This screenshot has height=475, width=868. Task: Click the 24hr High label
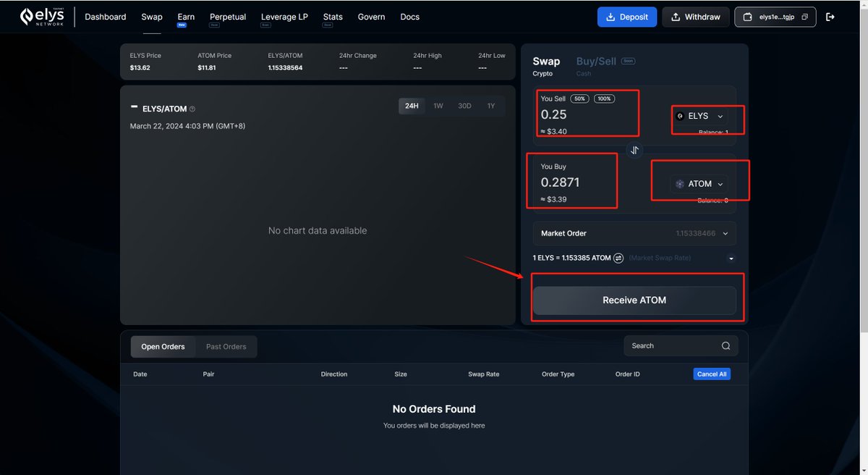click(x=427, y=56)
